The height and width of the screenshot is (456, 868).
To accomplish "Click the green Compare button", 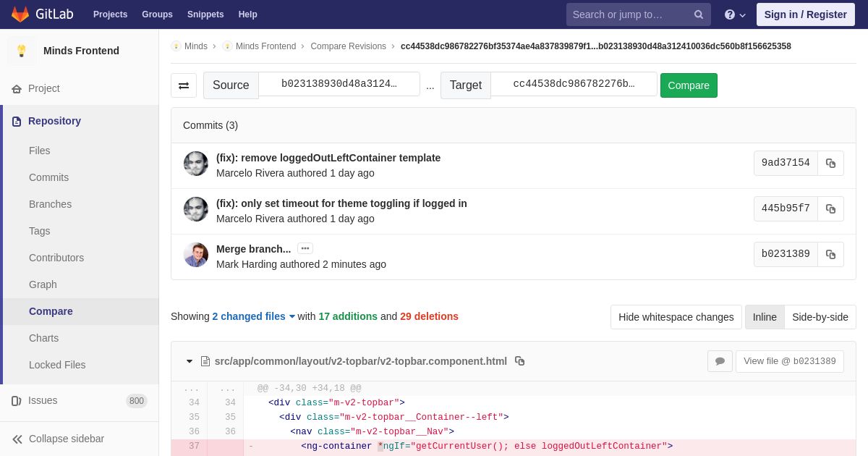I will (689, 85).
